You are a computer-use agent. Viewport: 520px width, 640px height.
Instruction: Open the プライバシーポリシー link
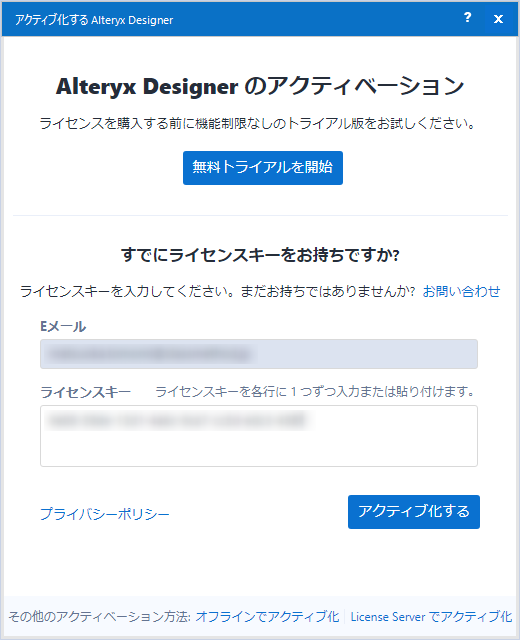coord(104,513)
